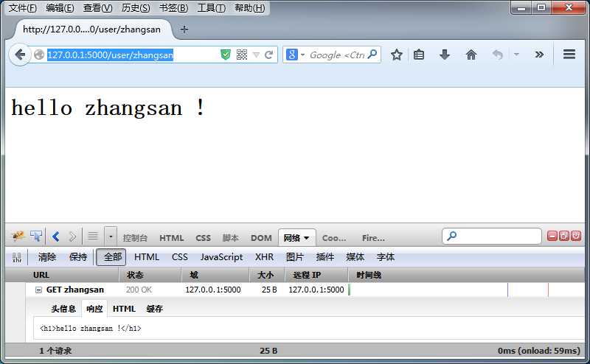The height and width of the screenshot is (364, 590).
Task: Open the 历史(S) menu
Action: pyautogui.click(x=136, y=8)
